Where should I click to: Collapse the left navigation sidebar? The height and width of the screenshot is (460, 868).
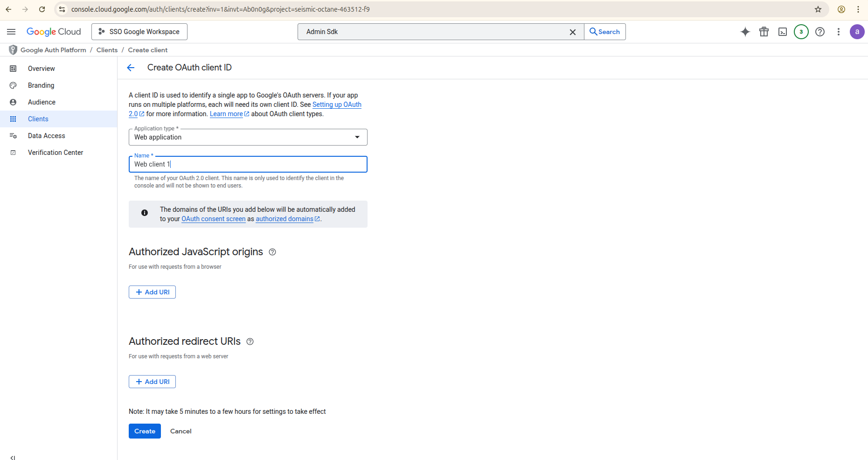[13, 457]
